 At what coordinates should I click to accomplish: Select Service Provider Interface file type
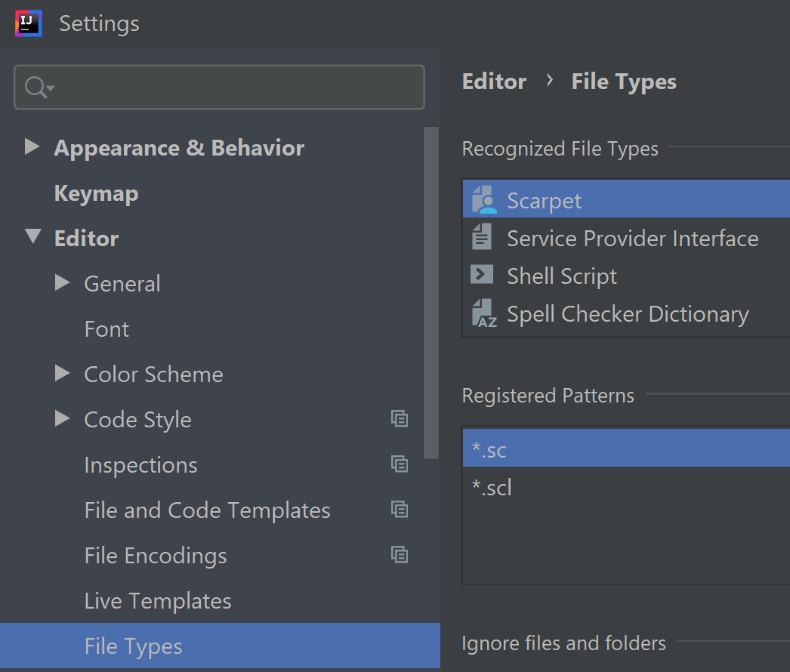tap(626, 237)
